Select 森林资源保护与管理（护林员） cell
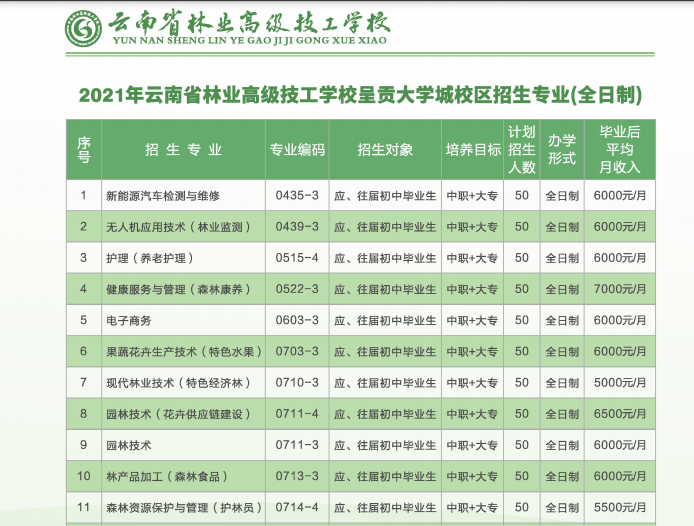694x526 pixels. click(x=184, y=508)
